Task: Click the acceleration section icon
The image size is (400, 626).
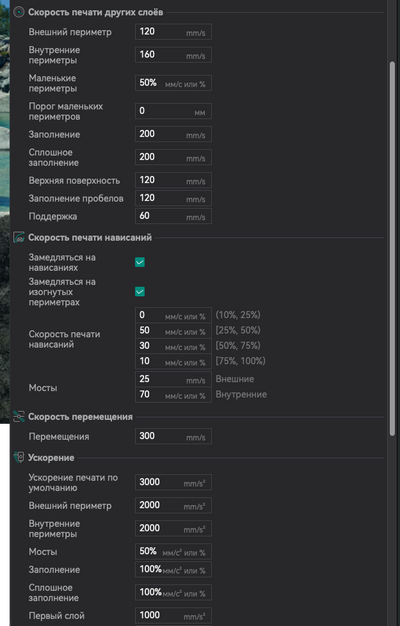Action: point(19,458)
